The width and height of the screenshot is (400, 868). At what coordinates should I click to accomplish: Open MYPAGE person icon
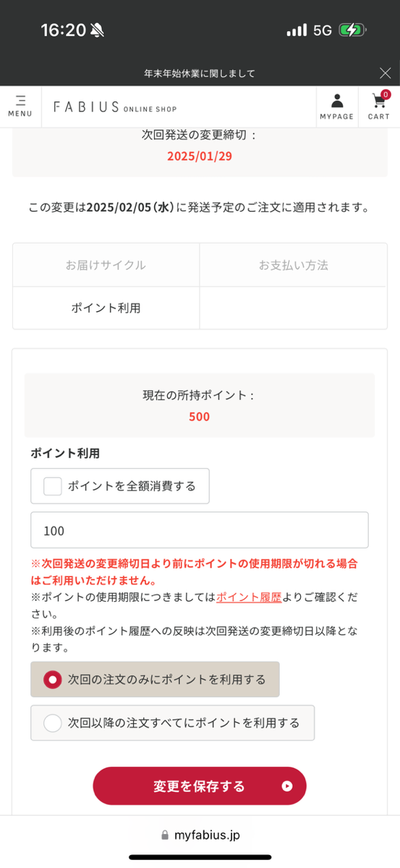click(336, 106)
